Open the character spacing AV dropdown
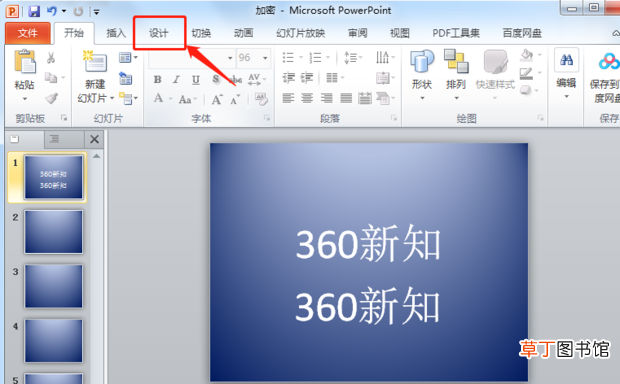620x384 pixels. click(257, 79)
